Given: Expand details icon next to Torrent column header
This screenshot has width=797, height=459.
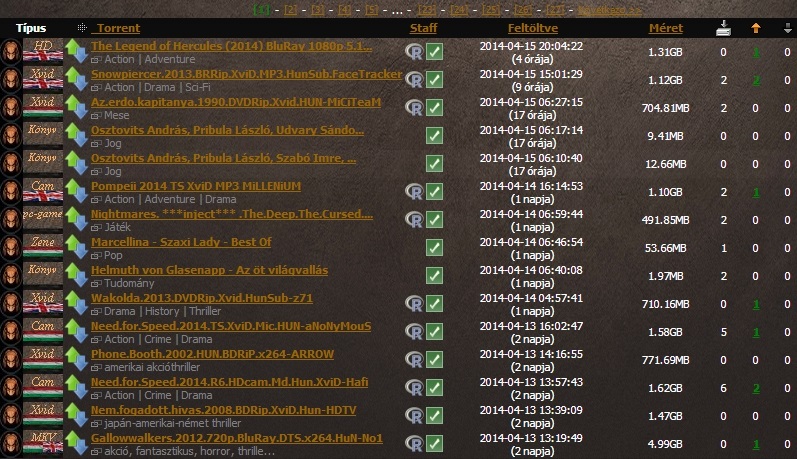Looking at the screenshot, I should coord(81,28).
